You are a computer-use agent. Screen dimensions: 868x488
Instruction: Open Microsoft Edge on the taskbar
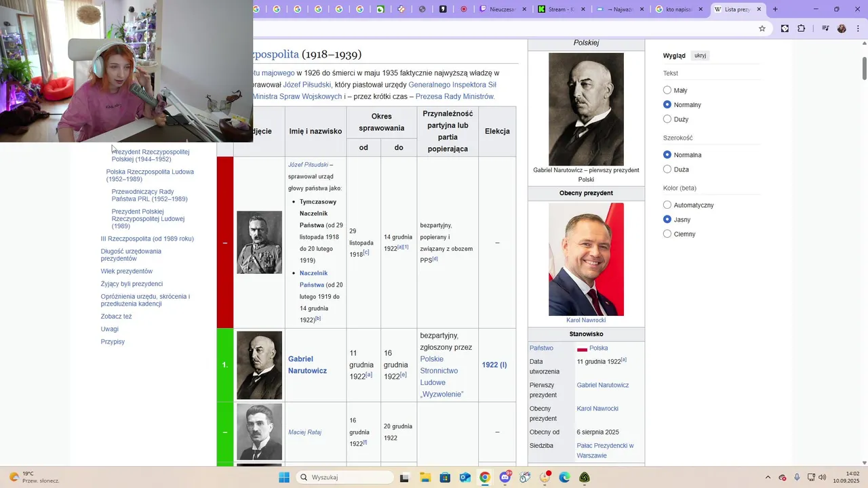(564, 477)
